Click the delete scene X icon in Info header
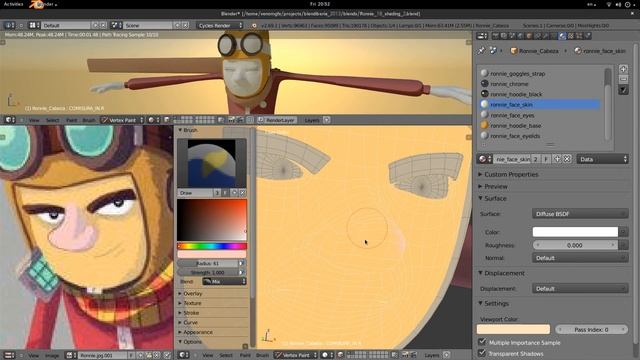This screenshot has height=360, width=640. (185, 25)
